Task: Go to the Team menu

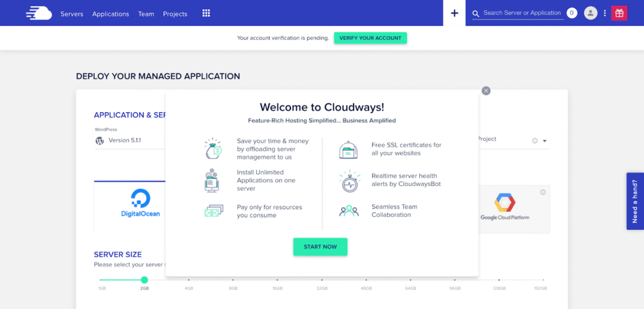Action: tap(146, 14)
